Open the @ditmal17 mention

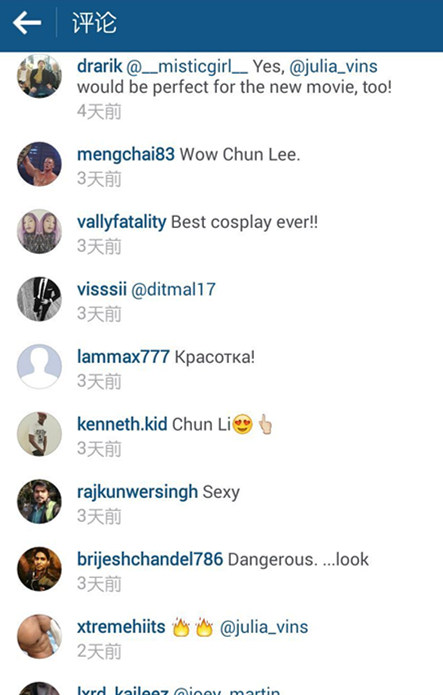173,290
